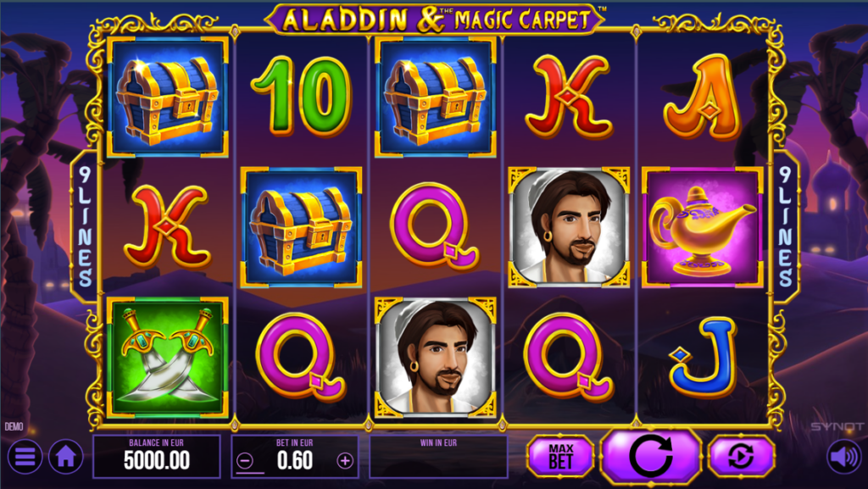Image resolution: width=868 pixels, height=489 pixels.
Task: Open the hamburger menu icon
Action: pos(25,457)
